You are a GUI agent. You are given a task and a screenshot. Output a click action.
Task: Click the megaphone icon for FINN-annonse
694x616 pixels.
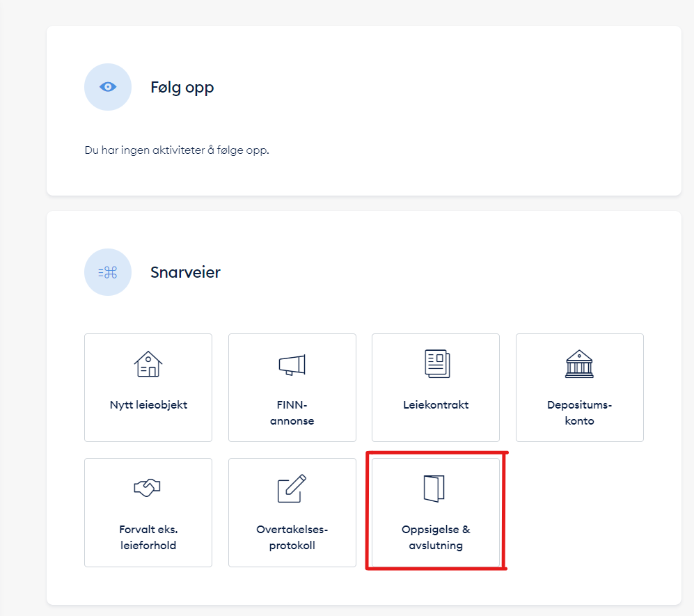[292, 364]
